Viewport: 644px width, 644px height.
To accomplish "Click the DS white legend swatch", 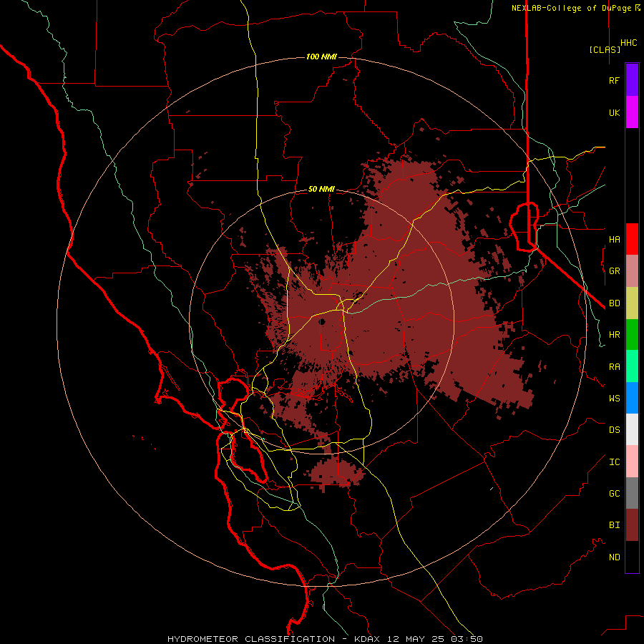I will (632, 429).
